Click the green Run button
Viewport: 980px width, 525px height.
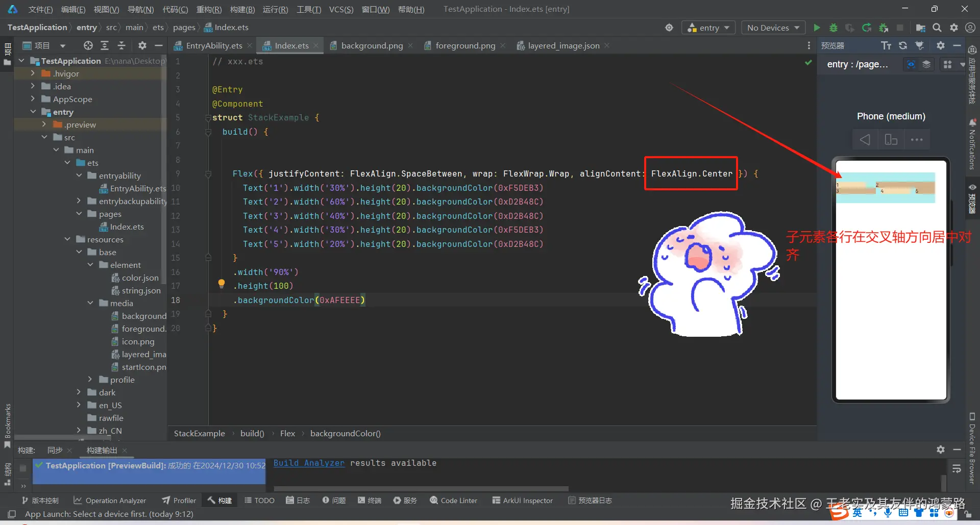click(x=817, y=28)
